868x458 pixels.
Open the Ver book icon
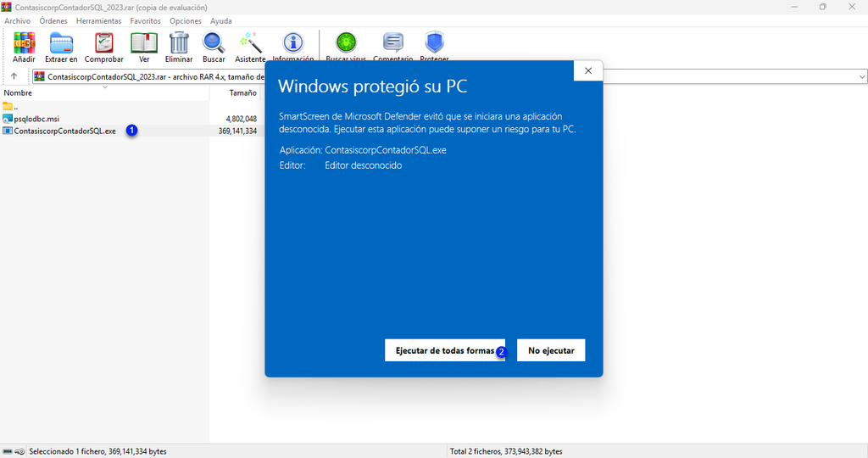[144, 43]
